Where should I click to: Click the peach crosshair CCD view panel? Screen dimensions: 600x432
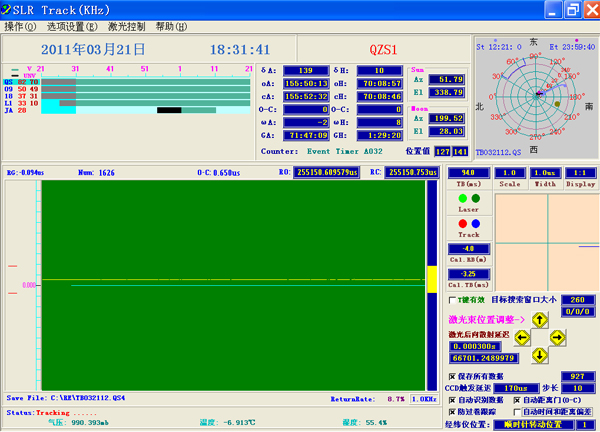[547, 242]
